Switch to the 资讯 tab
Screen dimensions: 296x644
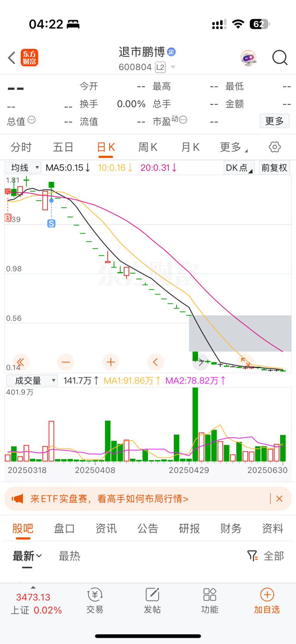tap(106, 528)
